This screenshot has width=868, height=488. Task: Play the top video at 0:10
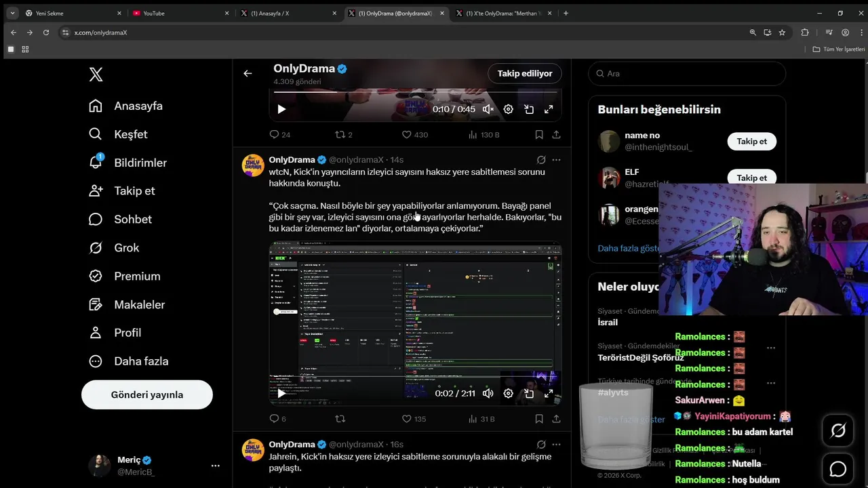(x=281, y=109)
